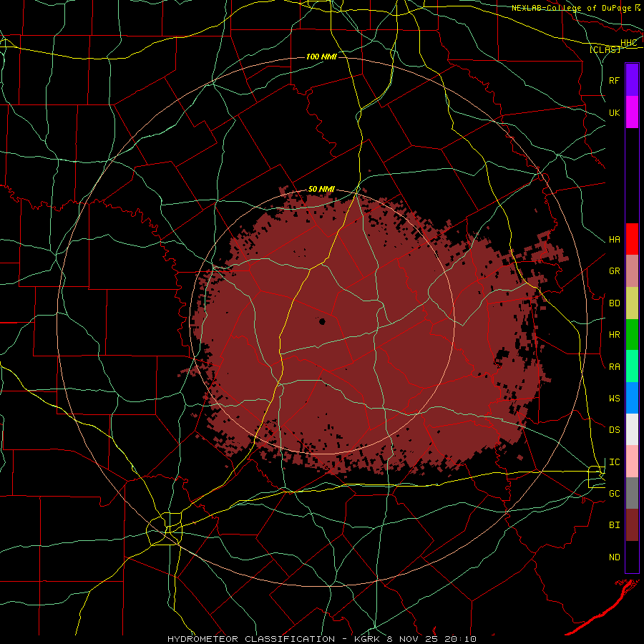Viewport: 644px width, 644px height.
Task: Click the HYDROMETEOR CLASSIFICATION title text
Action: [251, 639]
